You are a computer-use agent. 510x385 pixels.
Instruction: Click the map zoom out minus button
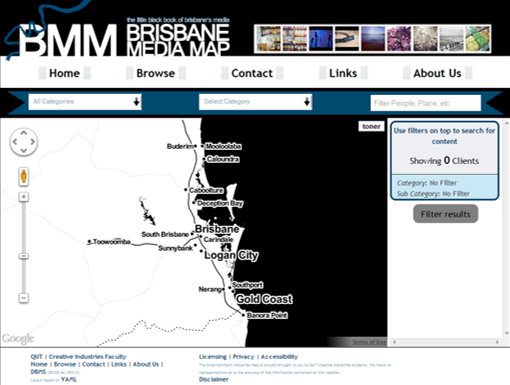pos(24,298)
